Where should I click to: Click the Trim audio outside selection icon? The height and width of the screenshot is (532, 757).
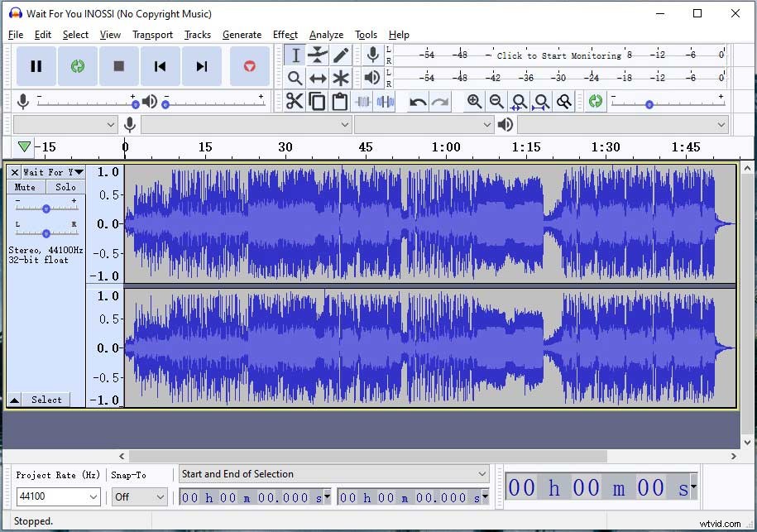363,101
